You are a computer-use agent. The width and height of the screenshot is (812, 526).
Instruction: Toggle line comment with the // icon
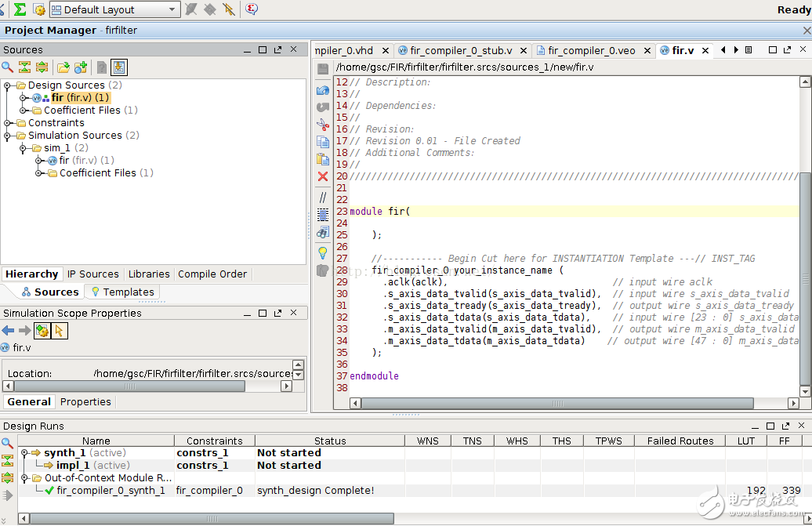[x=323, y=198]
